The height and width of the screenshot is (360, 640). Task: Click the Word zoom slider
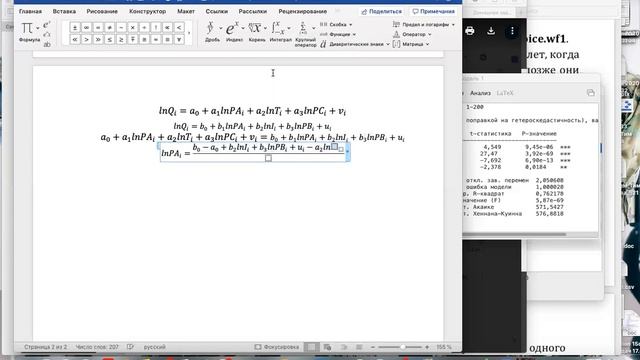tap(400, 347)
